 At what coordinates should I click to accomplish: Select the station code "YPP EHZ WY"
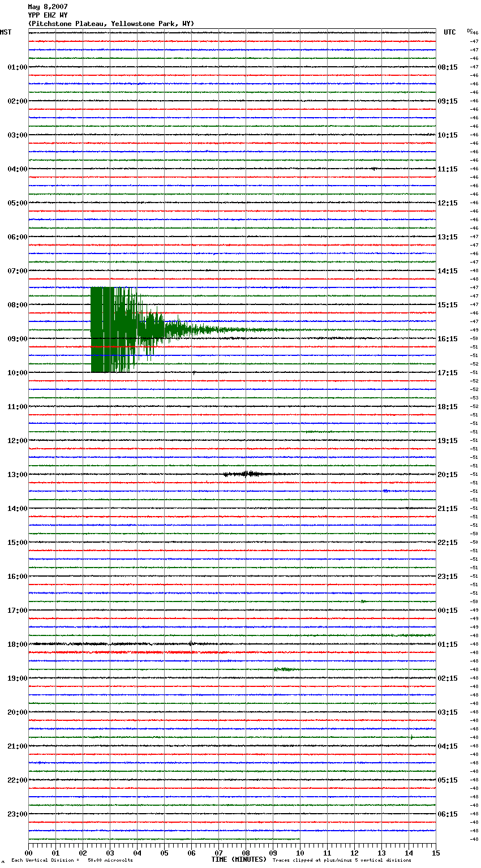tap(48, 15)
